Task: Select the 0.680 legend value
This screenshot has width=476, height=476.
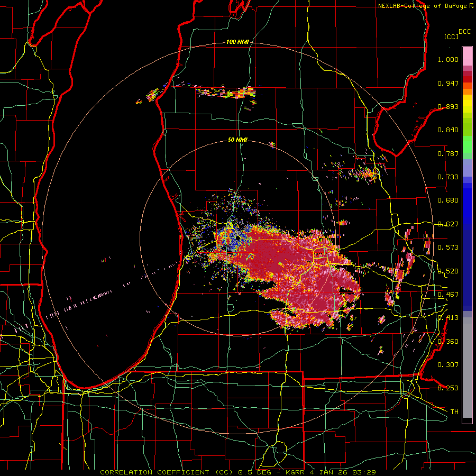Action: click(448, 200)
